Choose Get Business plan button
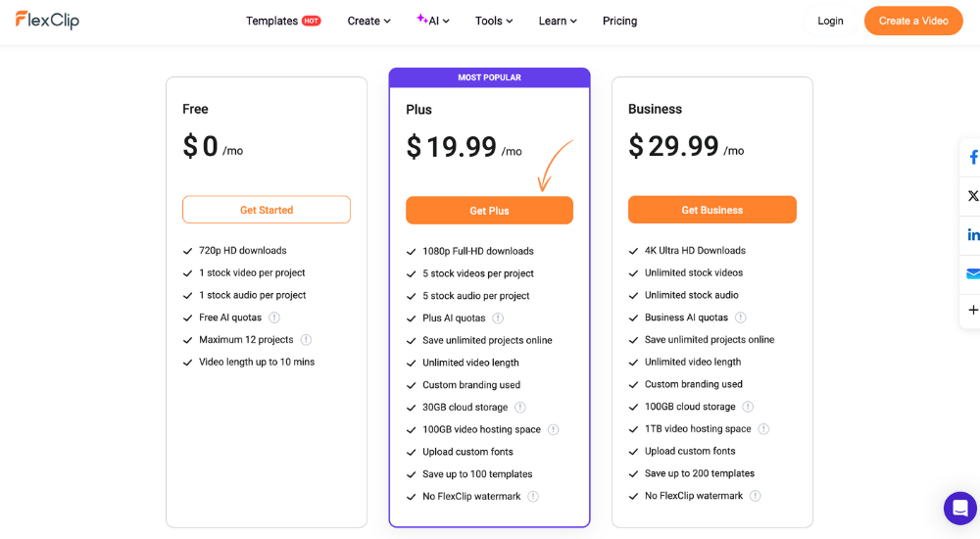980x539 pixels. [711, 210]
